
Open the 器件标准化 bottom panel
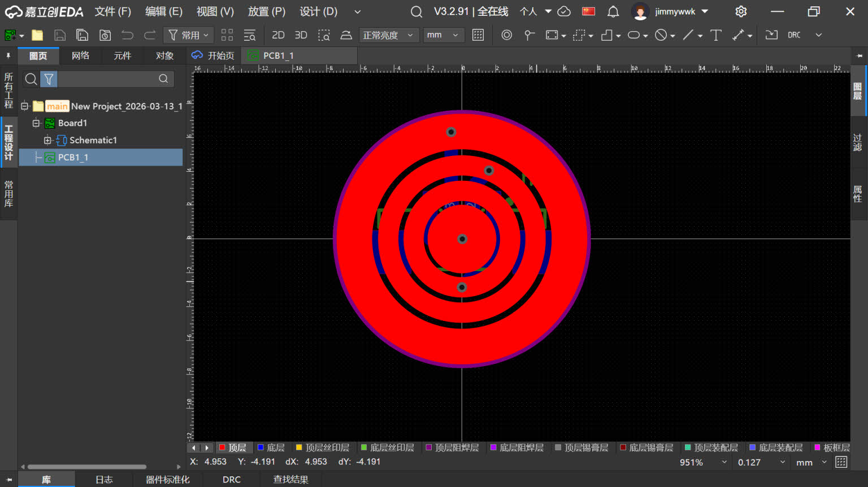coord(168,480)
